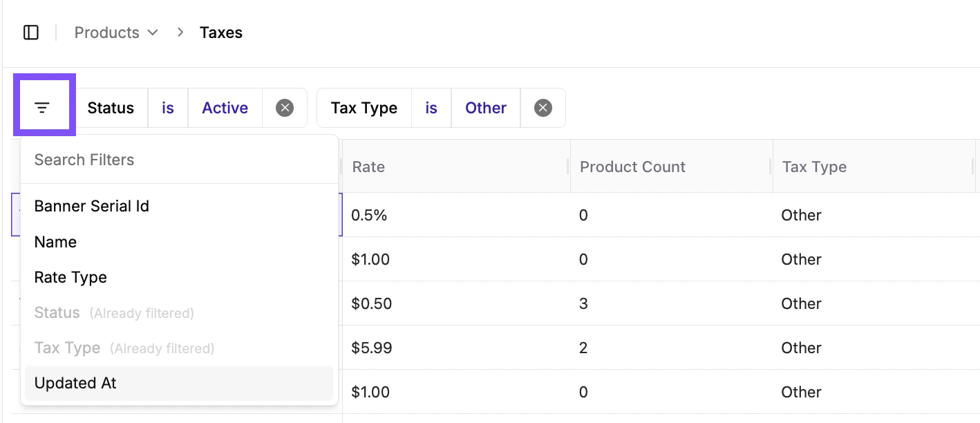
Task: Open the Products breadcrumb dropdown
Action: [116, 32]
